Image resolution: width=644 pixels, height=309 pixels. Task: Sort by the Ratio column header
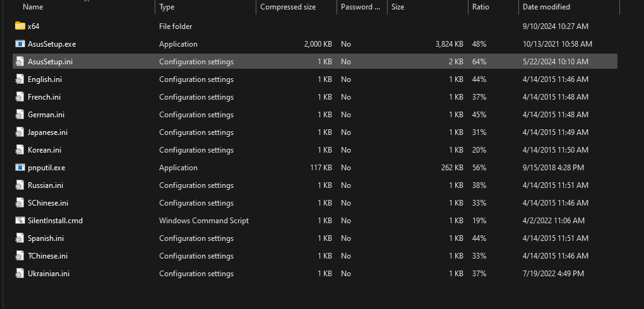pos(480,7)
